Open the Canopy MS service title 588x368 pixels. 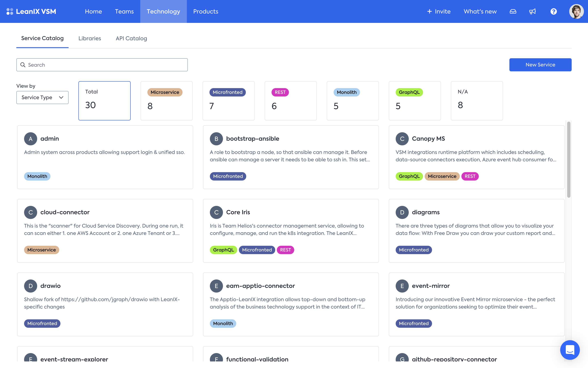pyautogui.click(x=428, y=139)
